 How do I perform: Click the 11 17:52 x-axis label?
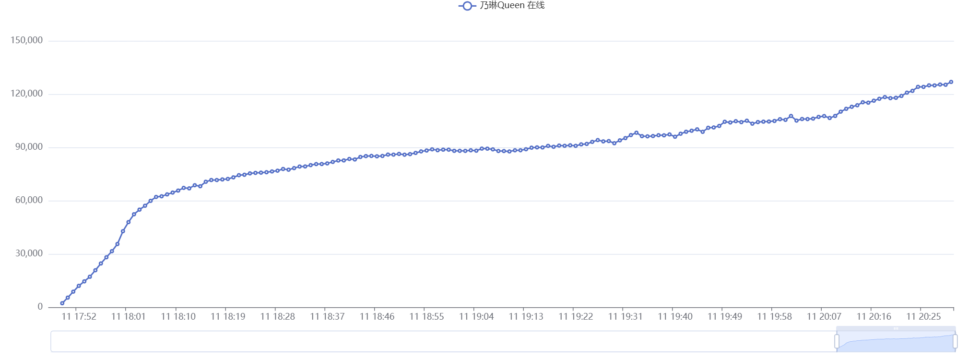click(x=79, y=317)
